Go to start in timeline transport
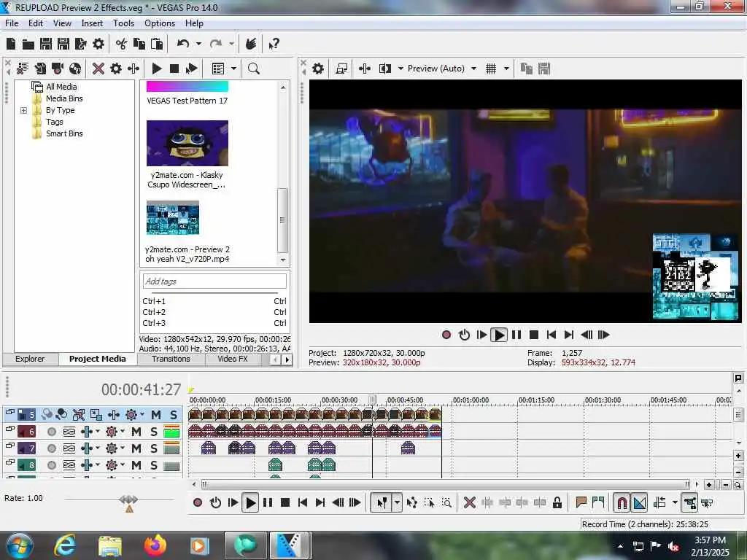Screen dimensions: 747x560 [303, 503]
